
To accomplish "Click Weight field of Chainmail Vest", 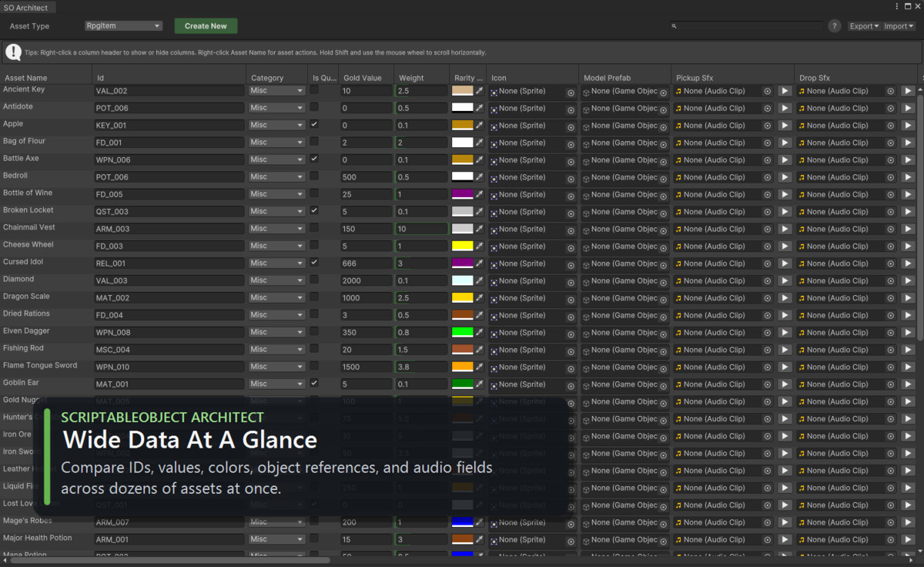I will point(422,229).
